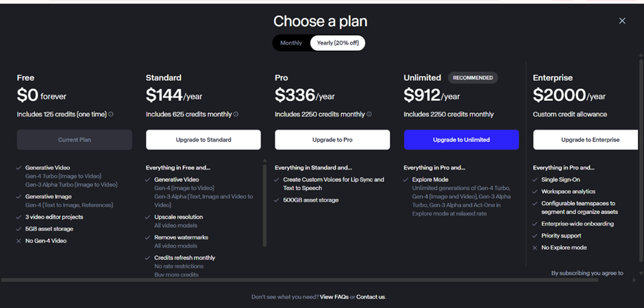Viewport: 644px width, 308px height.
Task: Click checkmark icon beside Single Sign-On
Action: click(534, 180)
